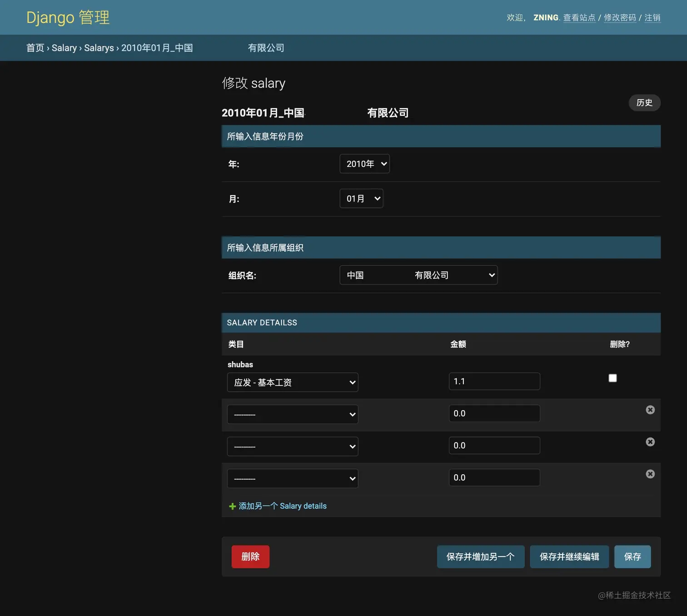Click 保存并继续编辑 button
Screen dimensions: 687x616
[x=569, y=556]
